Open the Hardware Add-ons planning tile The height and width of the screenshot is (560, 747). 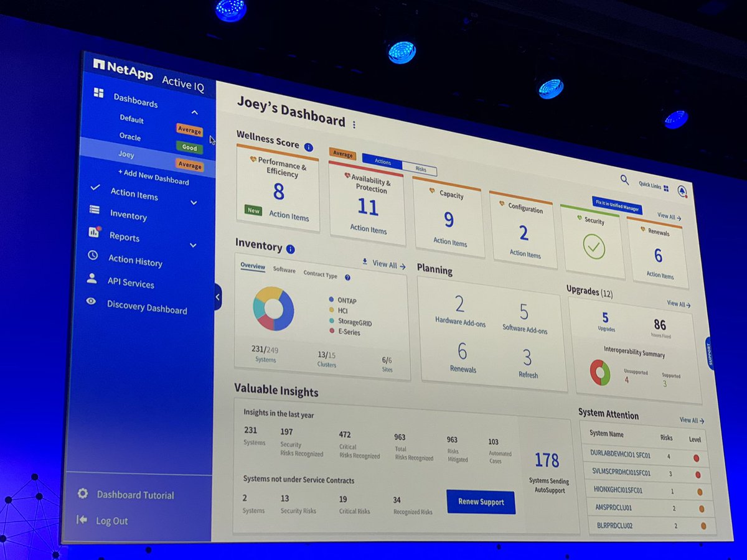click(x=460, y=312)
